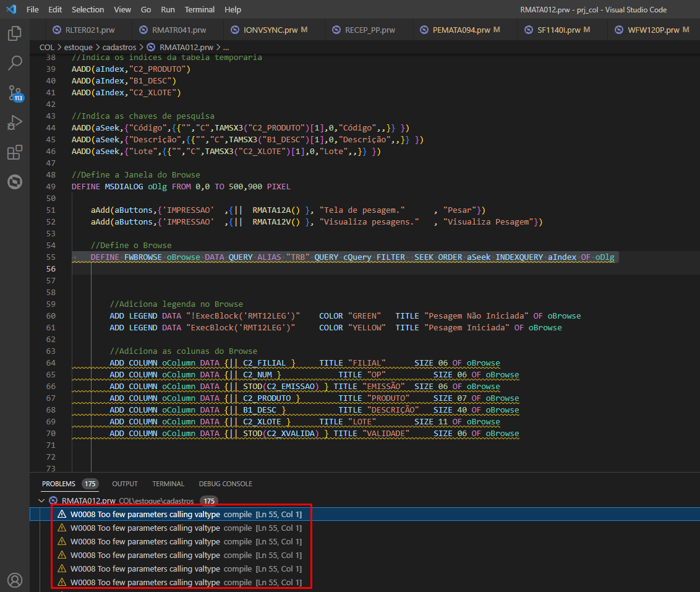Open the Extensions view icon
This screenshot has height=592, width=700.
pos(15,152)
